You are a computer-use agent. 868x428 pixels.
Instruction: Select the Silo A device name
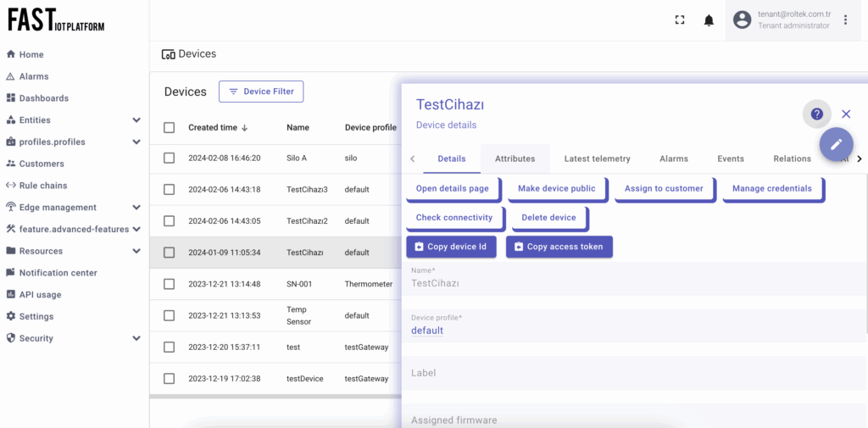[297, 158]
